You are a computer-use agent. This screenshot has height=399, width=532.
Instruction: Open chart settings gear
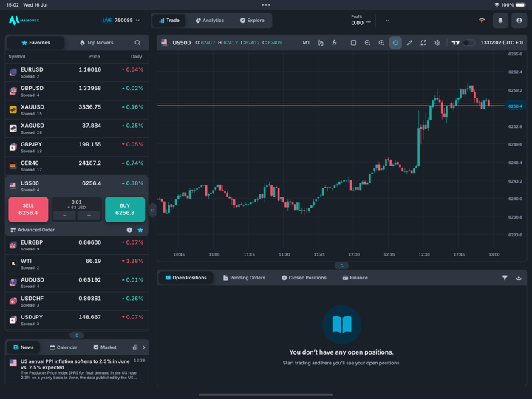pyautogui.click(x=437, y=43)
